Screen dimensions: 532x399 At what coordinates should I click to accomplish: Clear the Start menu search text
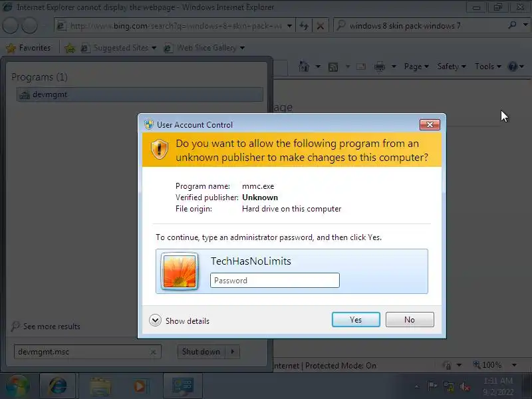click(153, 352)
